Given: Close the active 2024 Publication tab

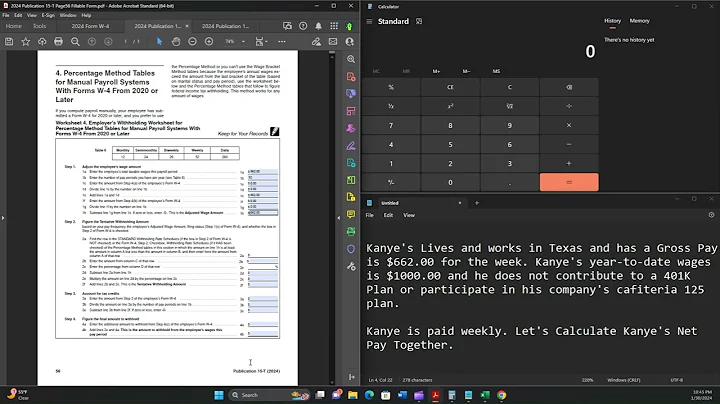Looking at the screenshot, I should [187, 26].
